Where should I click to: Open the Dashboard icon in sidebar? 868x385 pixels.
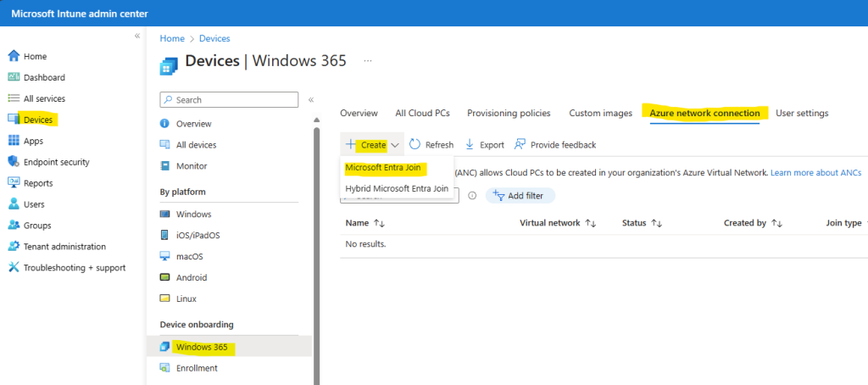tap(14, 77)
